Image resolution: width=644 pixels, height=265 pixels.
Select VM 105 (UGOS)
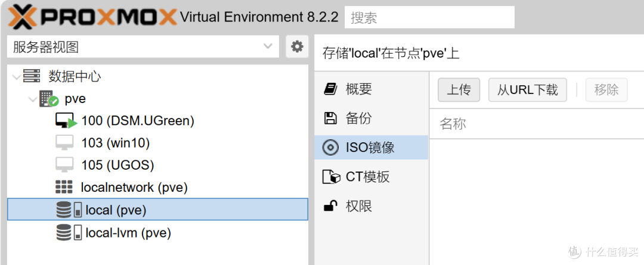pos(117,165)
